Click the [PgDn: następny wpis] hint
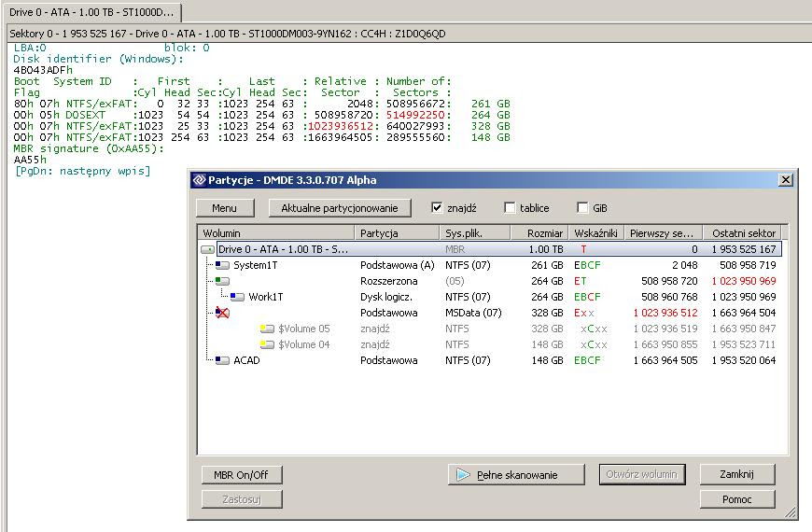812x532 pixels. [83, 171]
